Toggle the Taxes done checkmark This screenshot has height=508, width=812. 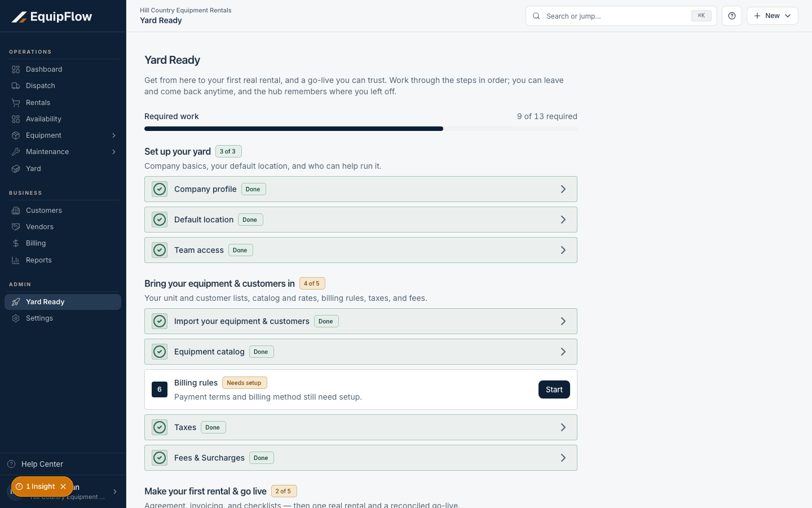click(x=160, y=427)
